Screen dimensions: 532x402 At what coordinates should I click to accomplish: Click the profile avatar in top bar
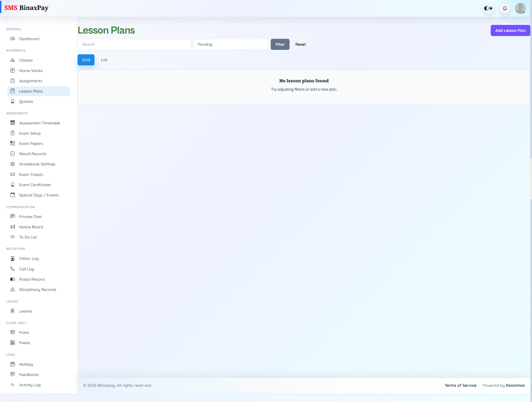[x=520, y=8]
